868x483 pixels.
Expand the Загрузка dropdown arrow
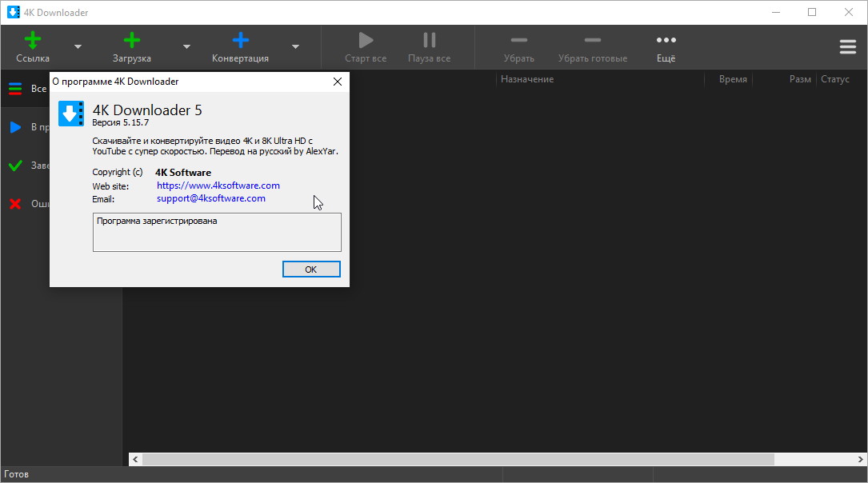click(186, 47)
